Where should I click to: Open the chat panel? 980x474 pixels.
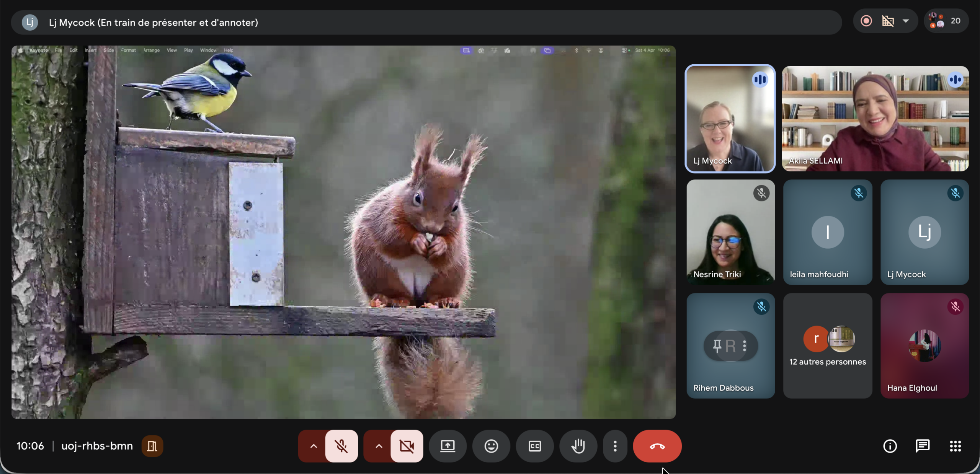(923, 446)
